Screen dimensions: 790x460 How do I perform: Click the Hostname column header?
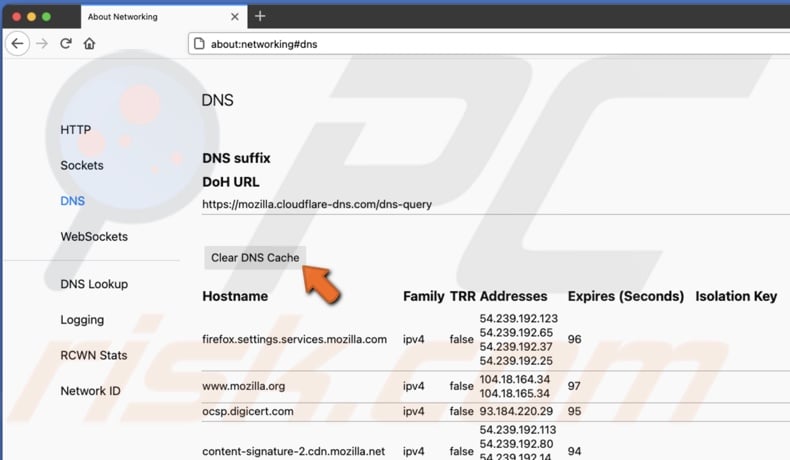tap(235, 296)
